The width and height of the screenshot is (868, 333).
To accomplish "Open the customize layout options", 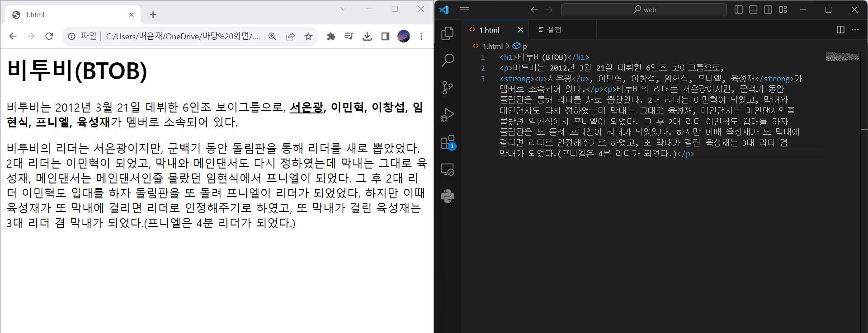I will [x=783, y=9].
